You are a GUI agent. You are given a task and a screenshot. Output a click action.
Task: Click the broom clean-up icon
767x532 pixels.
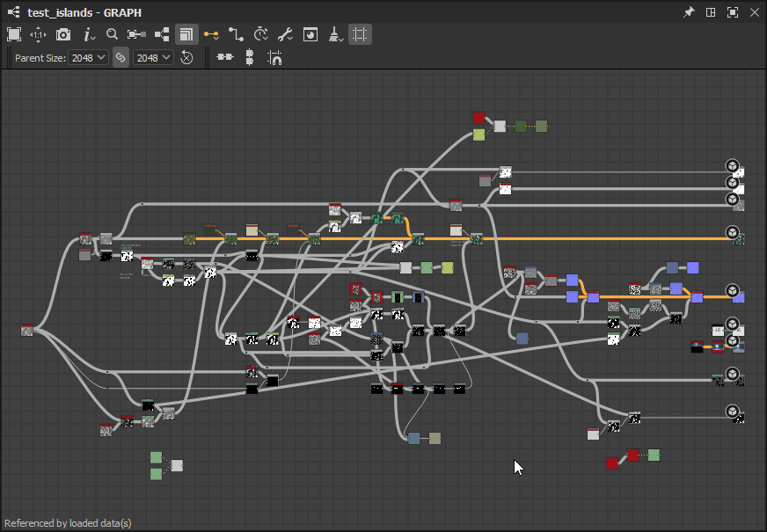335,34
